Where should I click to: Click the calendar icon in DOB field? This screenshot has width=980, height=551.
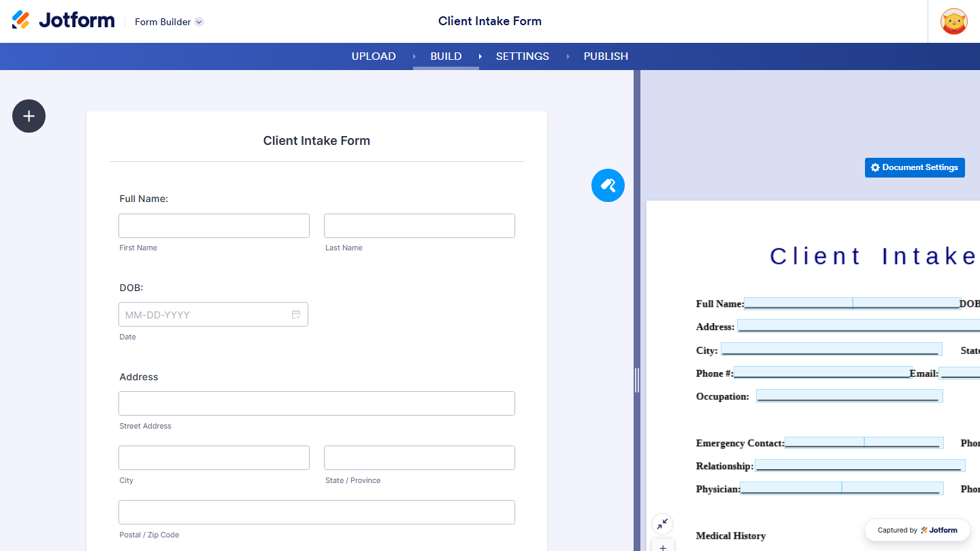296,314
